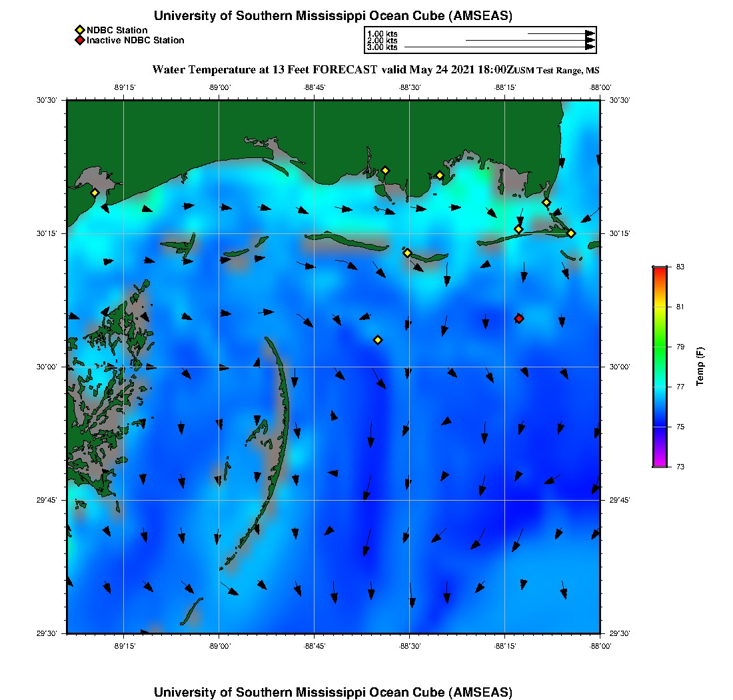733x700 pixels.
Task: Click the Temp (F) color bar label
Action: tap(700, 367)
